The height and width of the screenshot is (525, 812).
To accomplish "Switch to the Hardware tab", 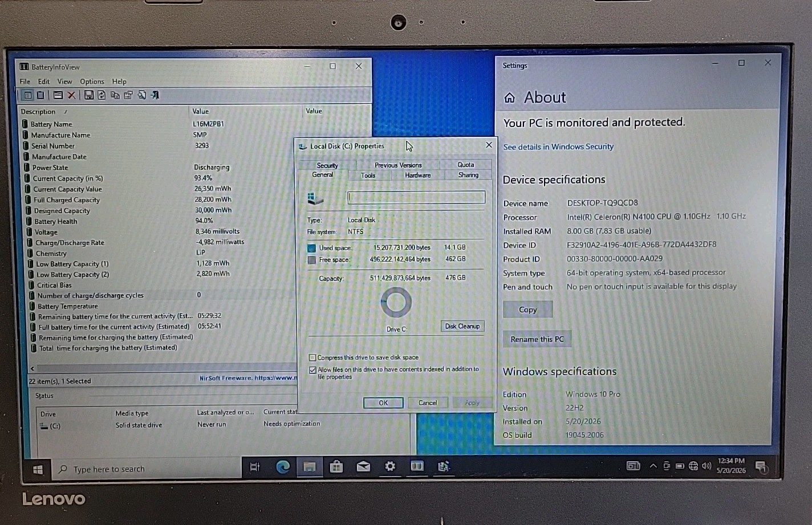I will 418,175.
